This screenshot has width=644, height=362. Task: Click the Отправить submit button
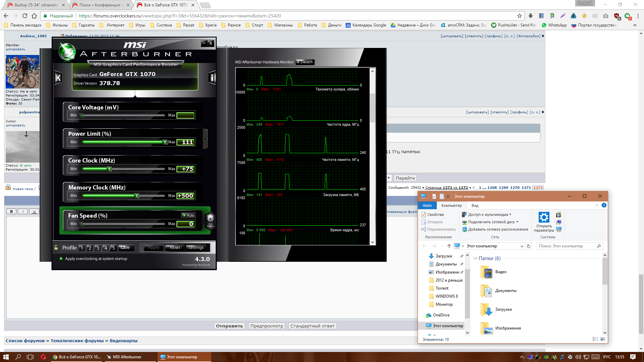point(229,326)
